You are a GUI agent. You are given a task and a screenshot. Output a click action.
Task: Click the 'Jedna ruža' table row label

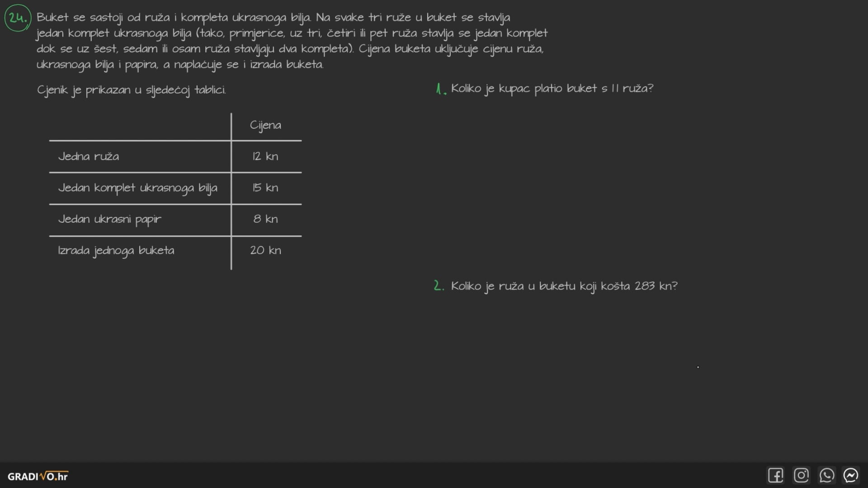click(89, 156)
